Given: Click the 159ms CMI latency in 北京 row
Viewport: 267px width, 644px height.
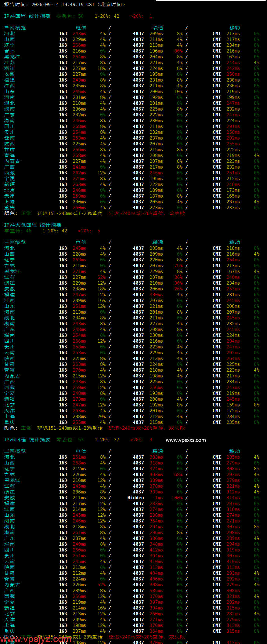Looking at the screenshot, I should coord(233,405).
